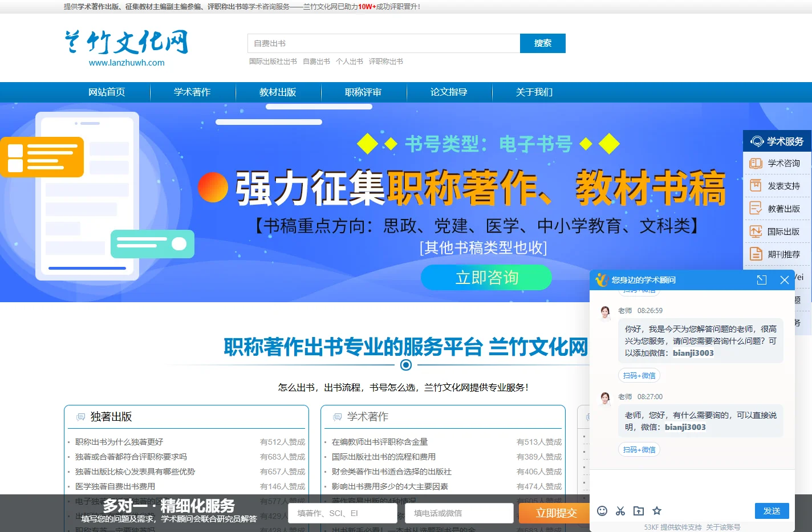Click the 书号类型：电子书号 banner text
This screenshot has height=532, width=812.
(x=488, y=144)
